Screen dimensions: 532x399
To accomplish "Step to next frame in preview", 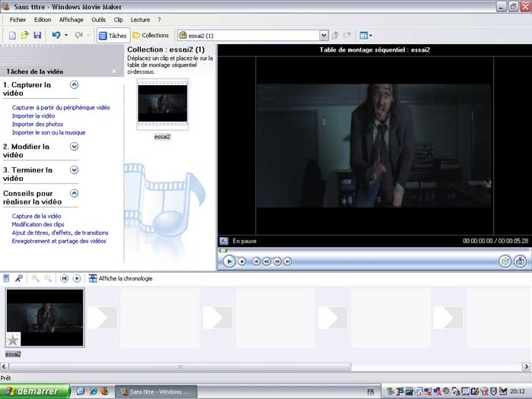I will (277, 261).
